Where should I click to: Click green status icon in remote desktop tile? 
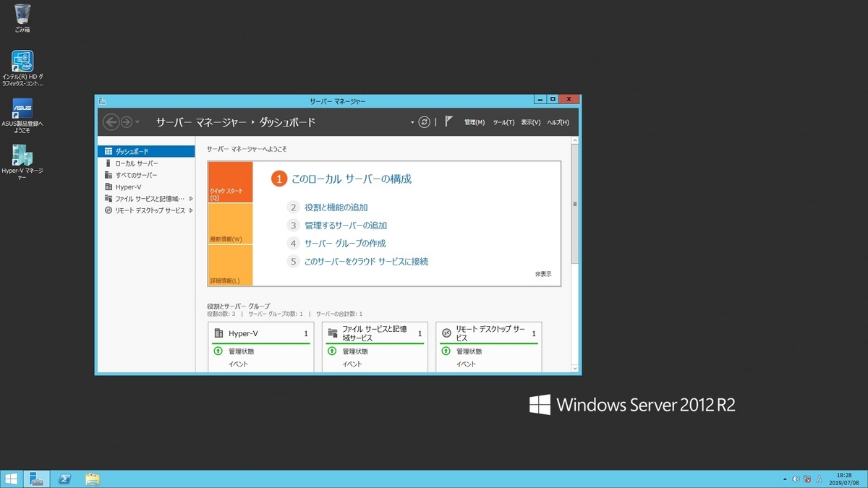(446, 351)
